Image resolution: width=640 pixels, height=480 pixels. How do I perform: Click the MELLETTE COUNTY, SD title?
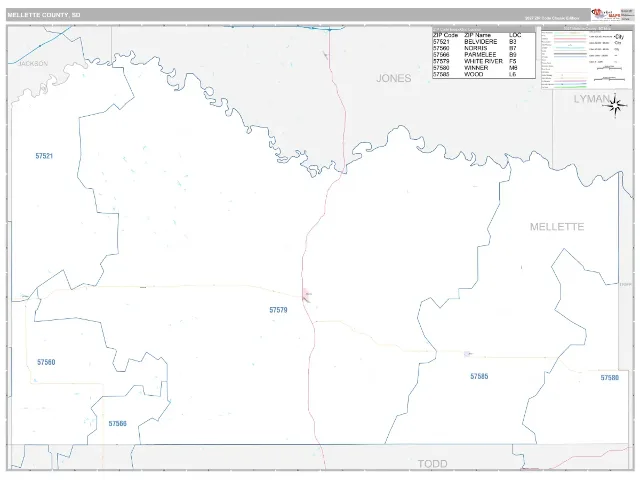[44, 15]
